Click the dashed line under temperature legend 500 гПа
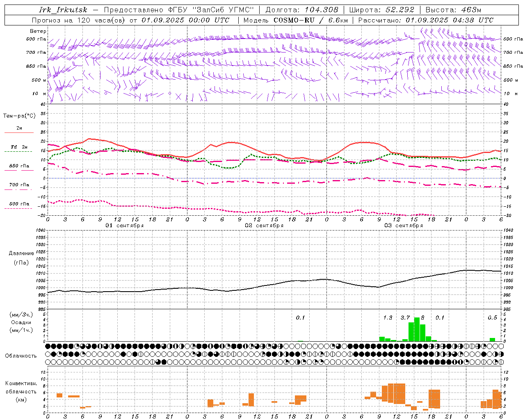The width and height of the screenshot is (525, 420). coord(18,209)
